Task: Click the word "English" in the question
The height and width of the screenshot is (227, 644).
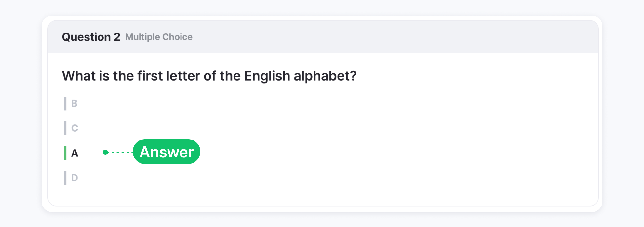Action: pos(267,76)
